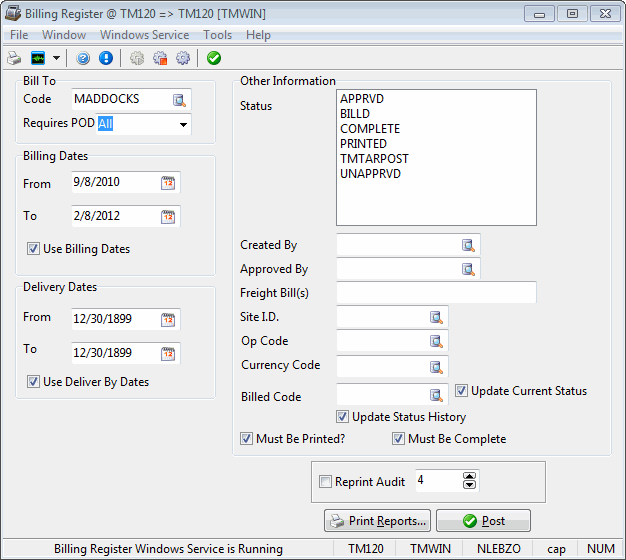Open the Tools menu
This screenshot has height=560, width=626.
[217, 35]
